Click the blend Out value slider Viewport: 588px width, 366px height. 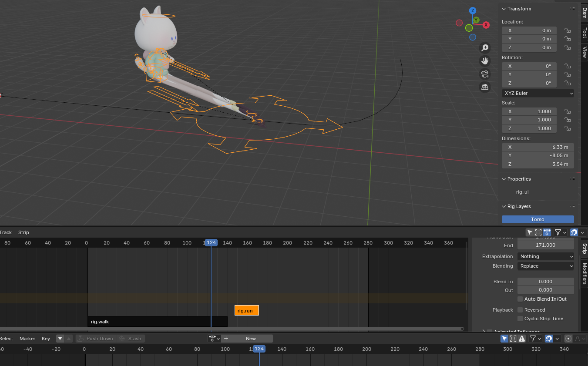pyautogui.click(x=546, y=290)
